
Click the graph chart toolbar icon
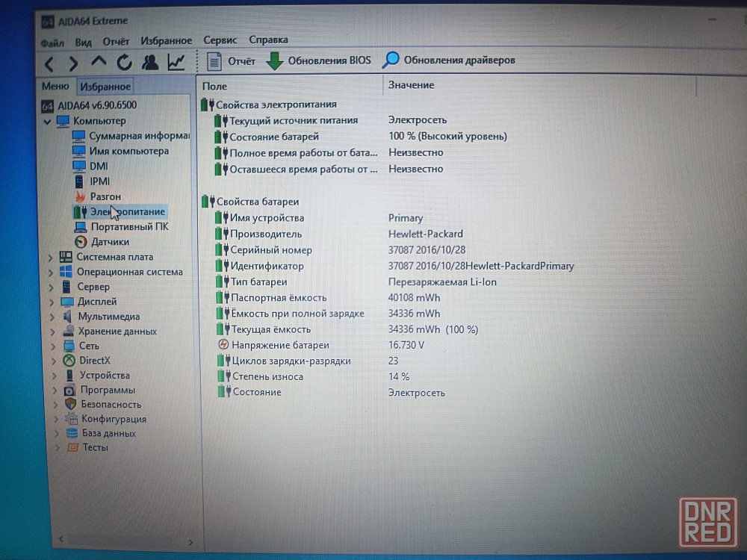pos(176,62)
